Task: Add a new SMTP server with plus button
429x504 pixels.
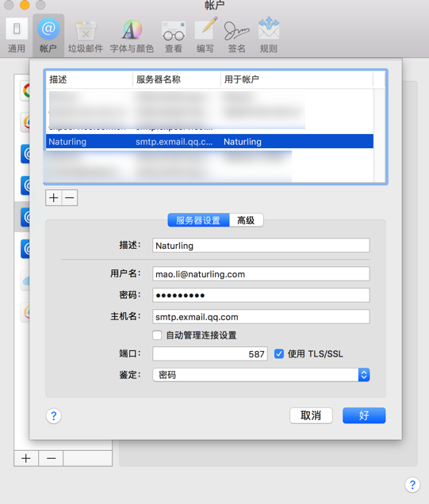Action: [54, 197]
